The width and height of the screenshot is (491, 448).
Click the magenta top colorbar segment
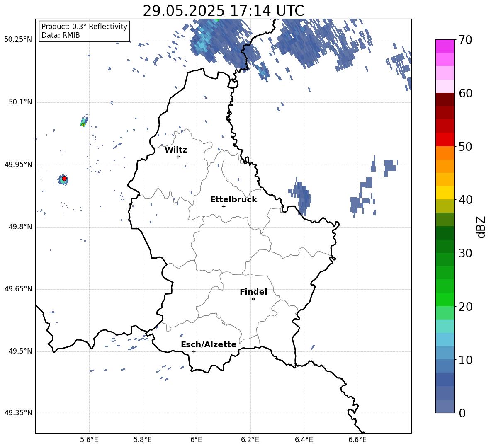coord(445,46)
